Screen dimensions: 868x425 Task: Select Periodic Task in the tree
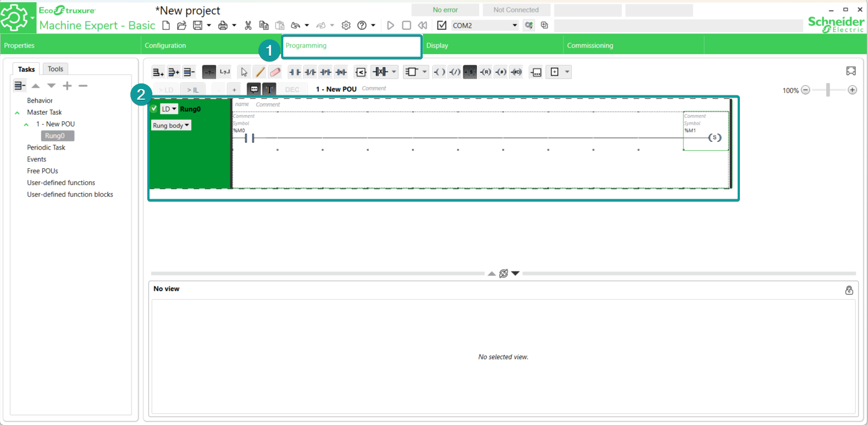click(x=46, y=147)
